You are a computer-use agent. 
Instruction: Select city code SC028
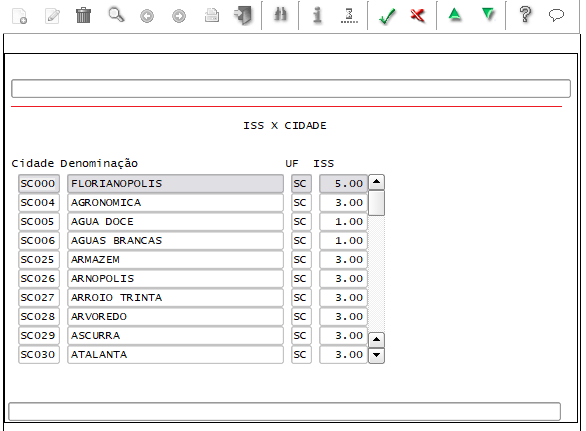[x=39, y=317]
